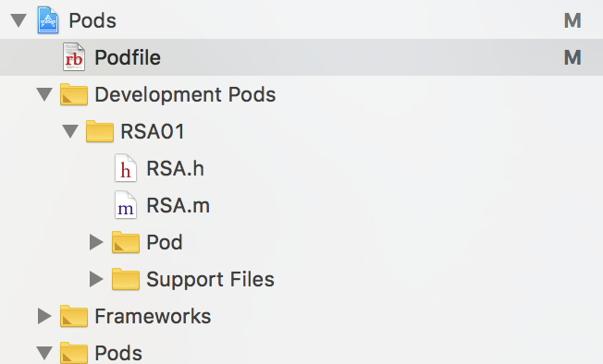Collapse the Development Pods group
This screenshot has width=603, height=364.
click(x=44, y=94)
